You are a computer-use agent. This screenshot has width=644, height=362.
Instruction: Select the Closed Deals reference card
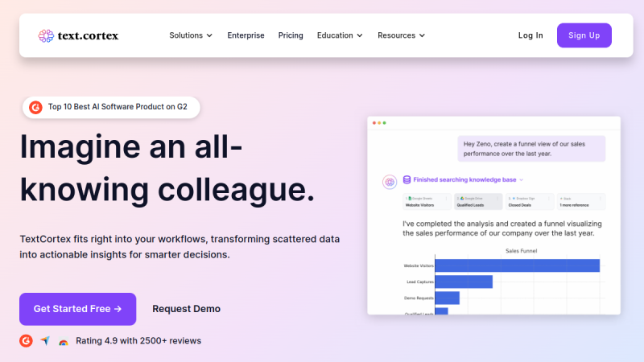[x=530, y=202]
